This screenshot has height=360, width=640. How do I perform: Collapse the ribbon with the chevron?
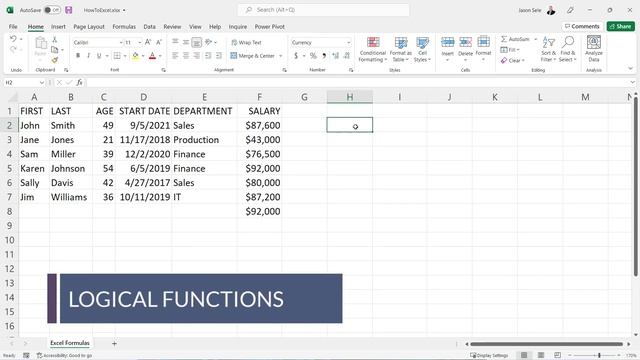coord(630,69)
